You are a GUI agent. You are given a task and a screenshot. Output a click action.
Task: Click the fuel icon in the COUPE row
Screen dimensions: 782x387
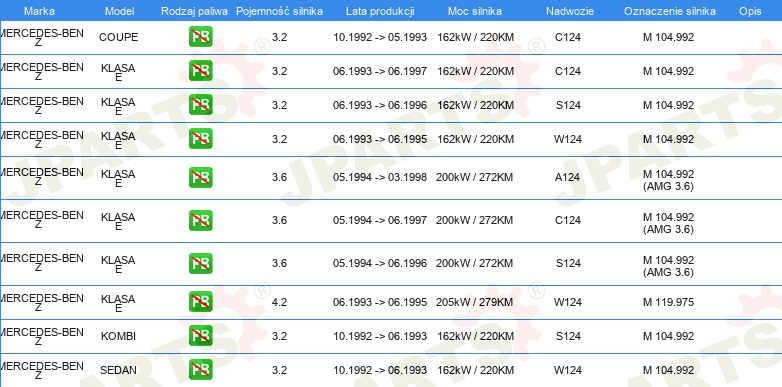[200, 37]
